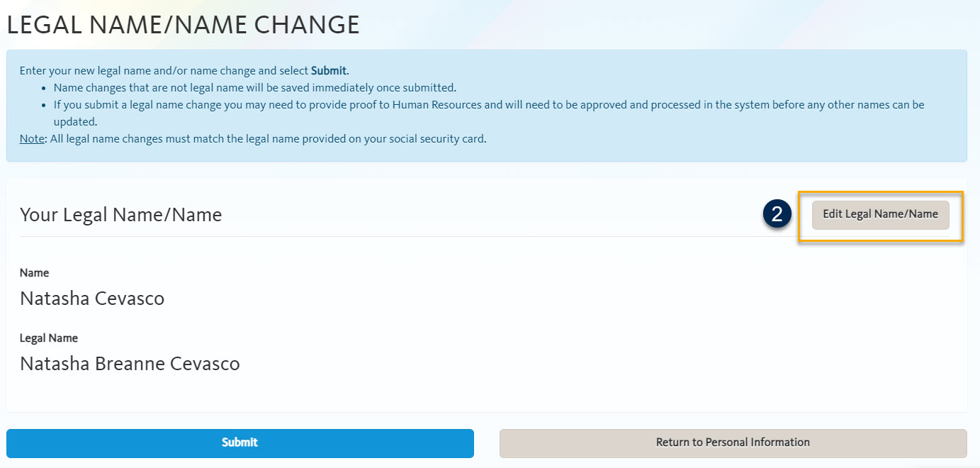The image size is (980, 468).
Task: Click the first bullet dot in instructions
Action: (x=44, y=88)
